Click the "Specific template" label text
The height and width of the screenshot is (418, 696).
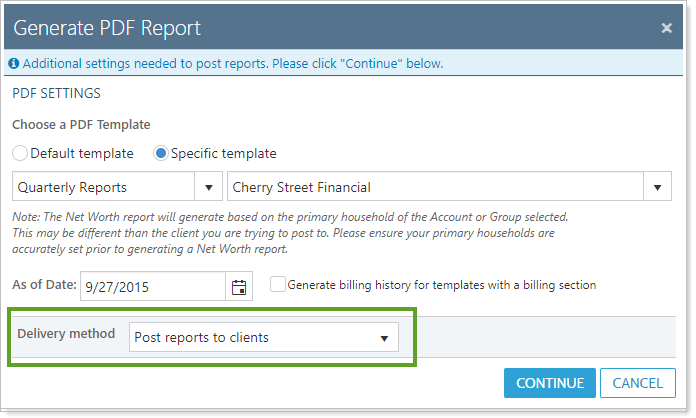224,154
